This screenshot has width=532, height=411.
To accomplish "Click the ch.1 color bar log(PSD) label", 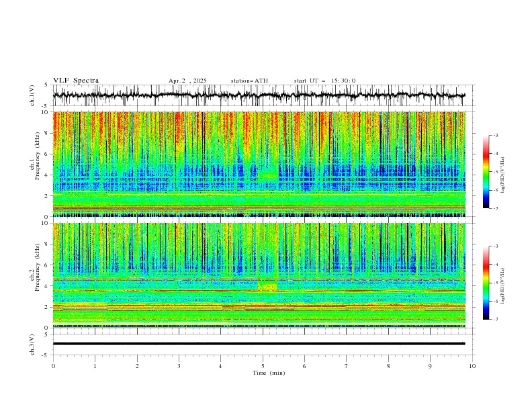I will (504, 175).
